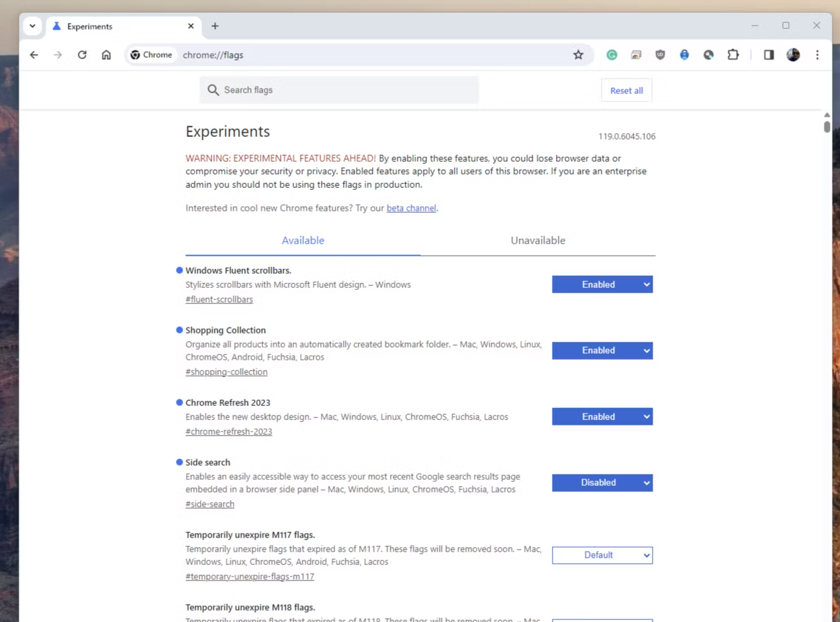Click the Chrome Refresh 2023 title

point(228,403)
